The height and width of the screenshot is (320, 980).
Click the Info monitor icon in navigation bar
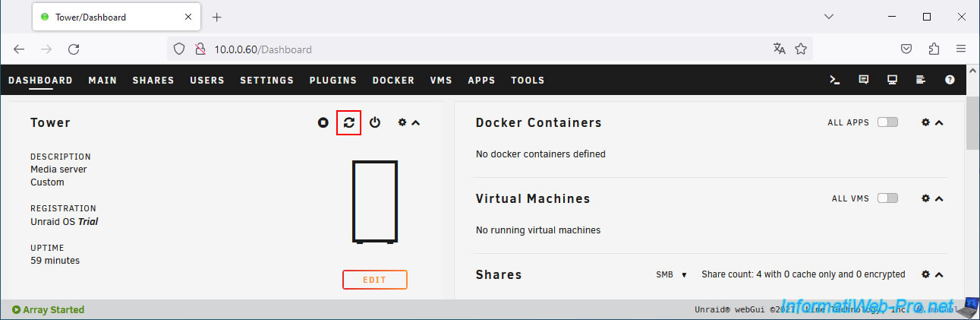tap(892, 80)
